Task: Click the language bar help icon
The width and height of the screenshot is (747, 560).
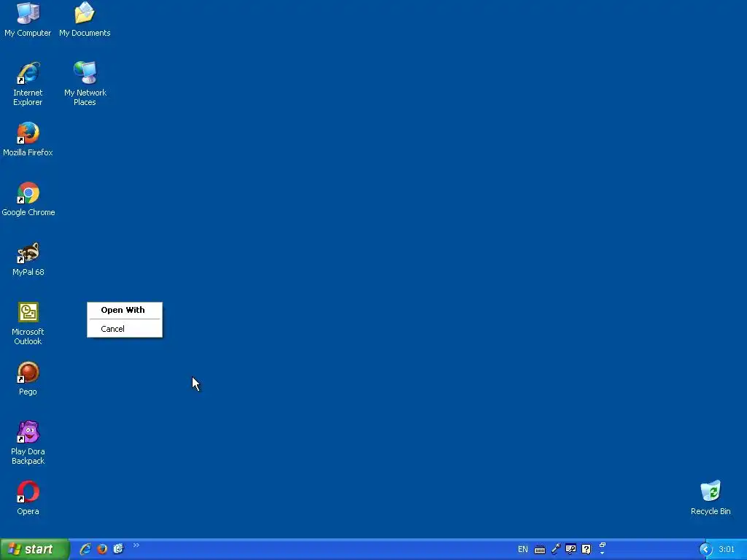Action: [587, 549]
